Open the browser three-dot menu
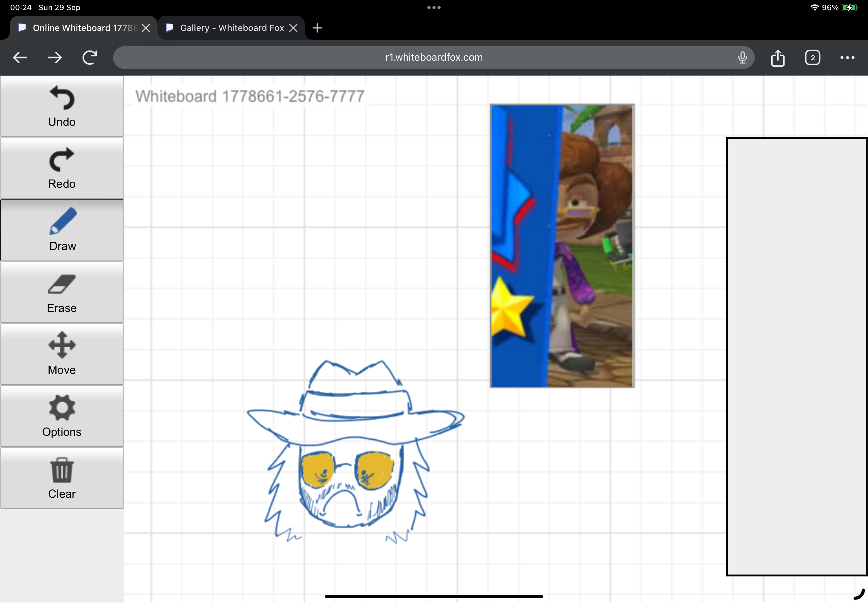This screenshot has height=603, width=868. click(x=847, y=58)
